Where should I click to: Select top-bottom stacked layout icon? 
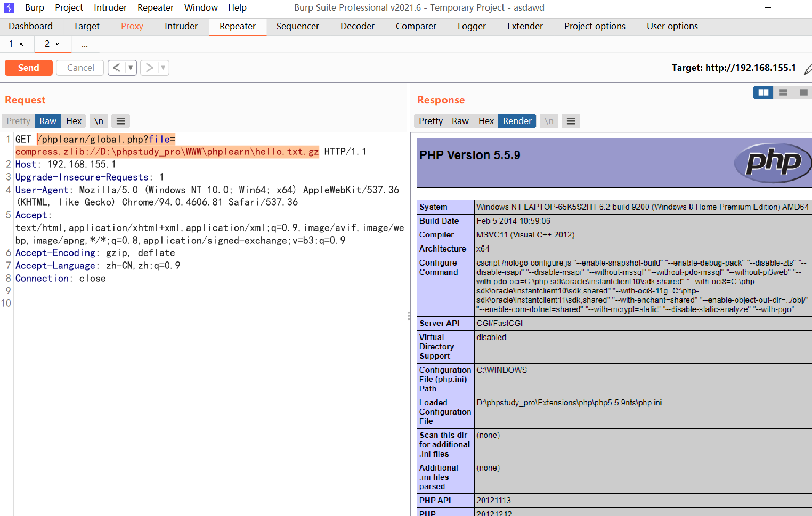point(783,93)
